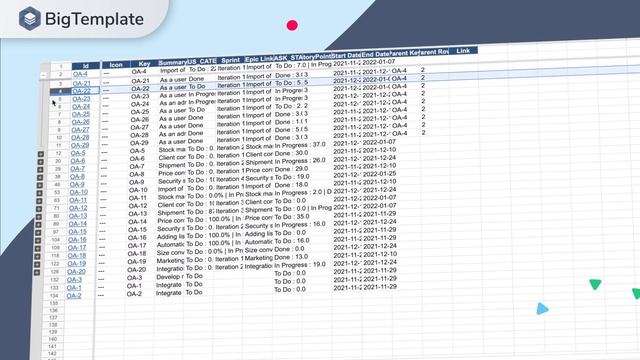Expand the OA-9 row group

tap(40, 185)
